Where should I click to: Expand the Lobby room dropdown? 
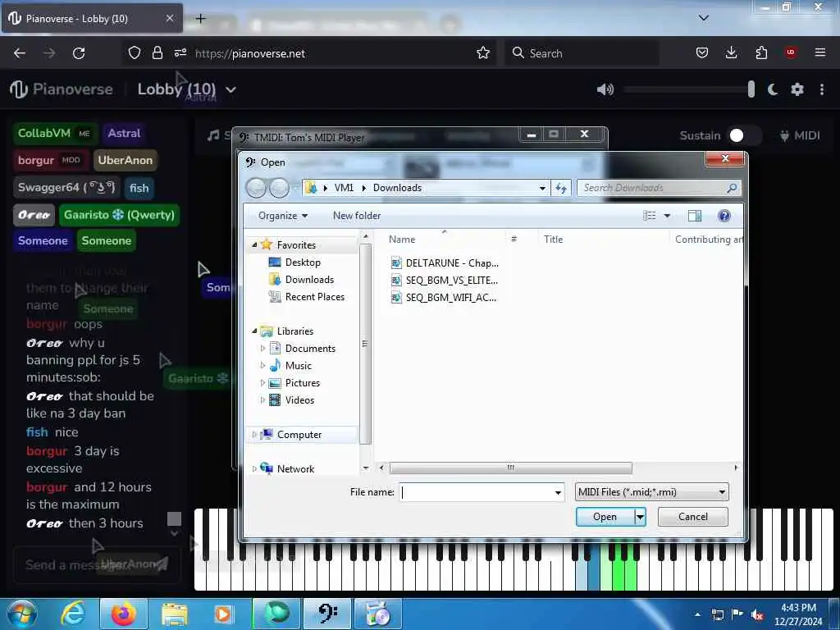point(231,89)
